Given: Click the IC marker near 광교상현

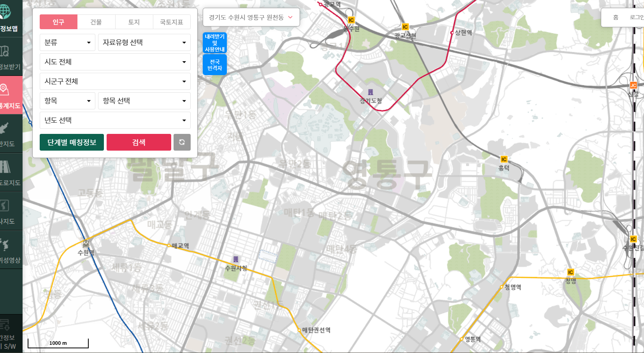Looking at the screenshot, I should click(405, 27).
